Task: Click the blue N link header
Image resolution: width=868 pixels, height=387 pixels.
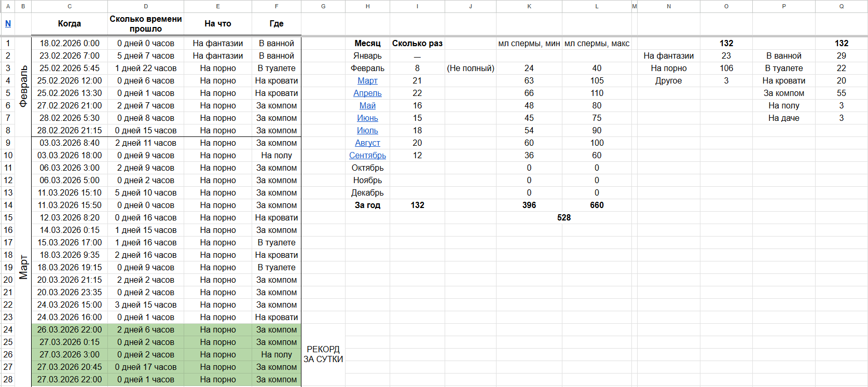Action: tap(8, 23)
